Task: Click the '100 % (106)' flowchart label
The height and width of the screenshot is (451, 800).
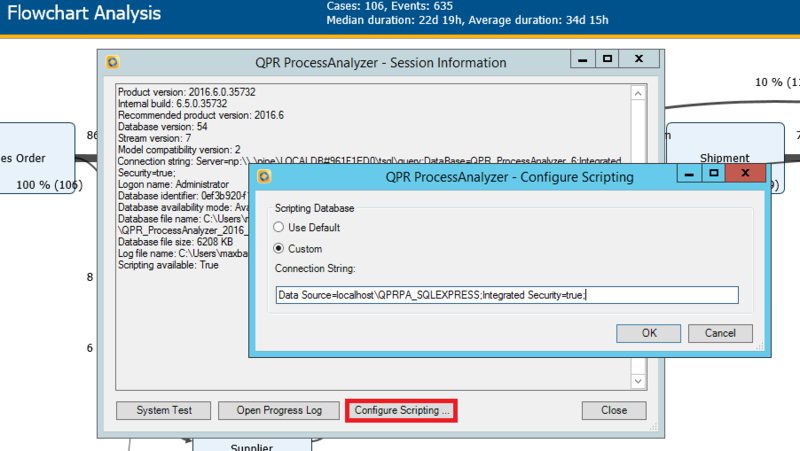Action: [x=49, y=185]
